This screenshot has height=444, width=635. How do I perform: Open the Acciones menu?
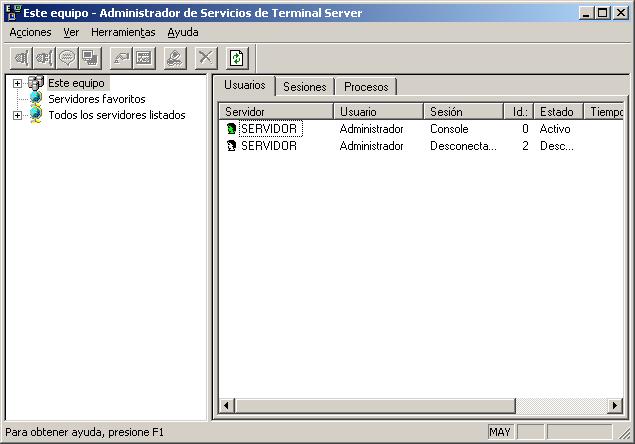point(30,32)
